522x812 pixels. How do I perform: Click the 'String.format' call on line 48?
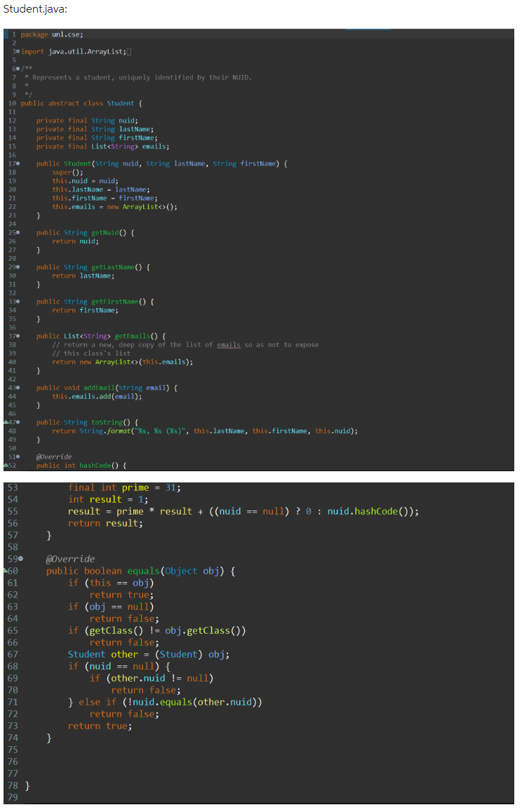pos(105,431)
